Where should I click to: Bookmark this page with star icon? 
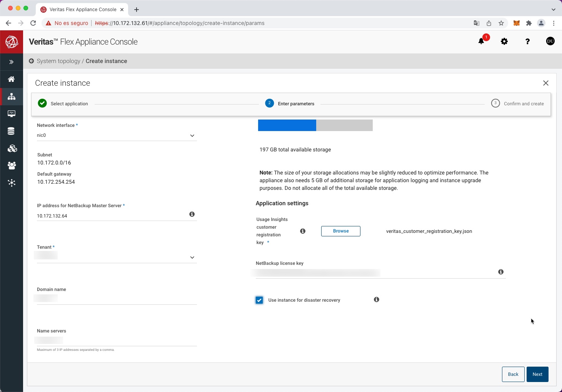pyautogui.click(x=501, y=23)
